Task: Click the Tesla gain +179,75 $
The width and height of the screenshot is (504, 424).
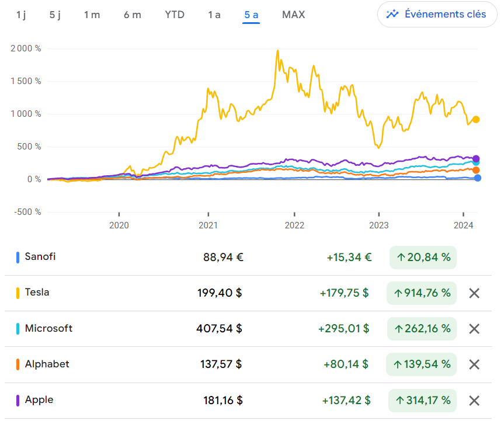Action: (344, 293)
